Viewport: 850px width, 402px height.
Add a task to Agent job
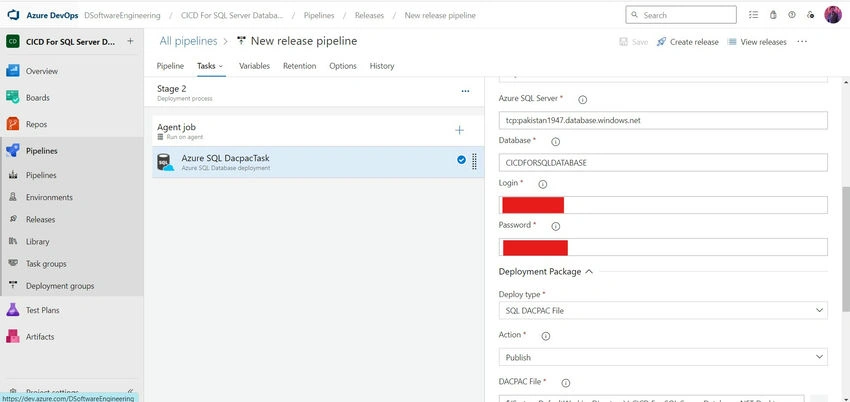(x=459, y=130)
